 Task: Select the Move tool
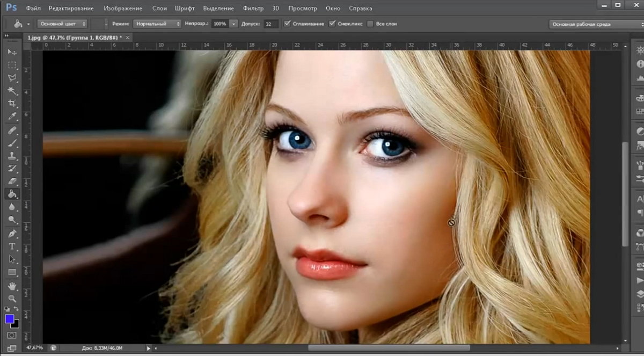pyautogui.click(x=12, y=52)
